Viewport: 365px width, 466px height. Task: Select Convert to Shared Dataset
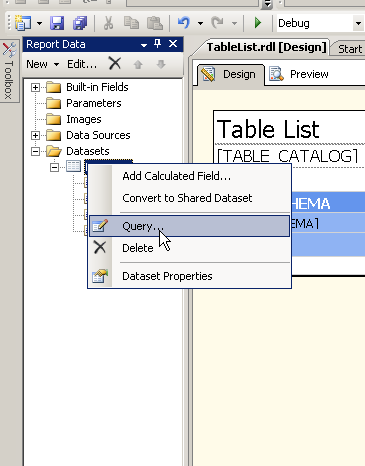[x=189, y=198]
